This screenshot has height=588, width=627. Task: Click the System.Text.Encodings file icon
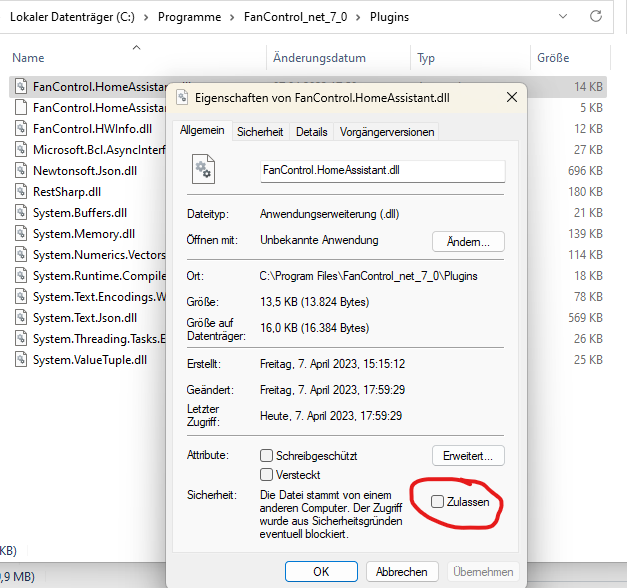[21, 296]
